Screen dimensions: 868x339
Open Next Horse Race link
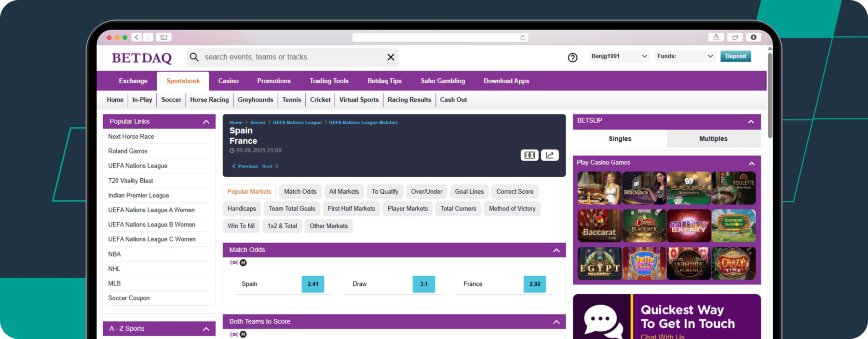pos(131,137)
